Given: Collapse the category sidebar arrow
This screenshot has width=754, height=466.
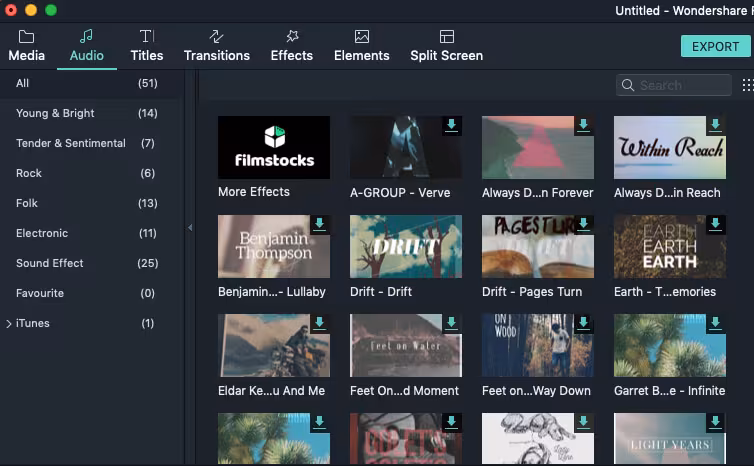Looking at the screenshot, I should point(190,227).
